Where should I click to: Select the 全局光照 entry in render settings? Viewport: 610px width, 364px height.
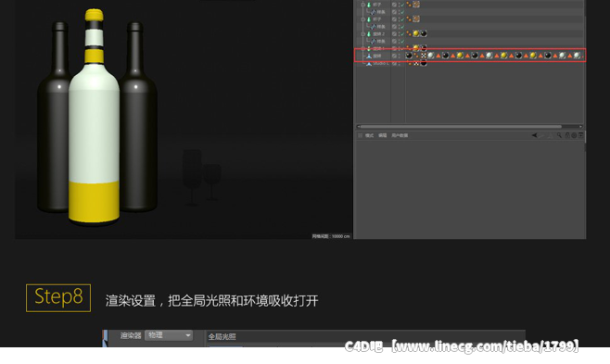(222, 337)
